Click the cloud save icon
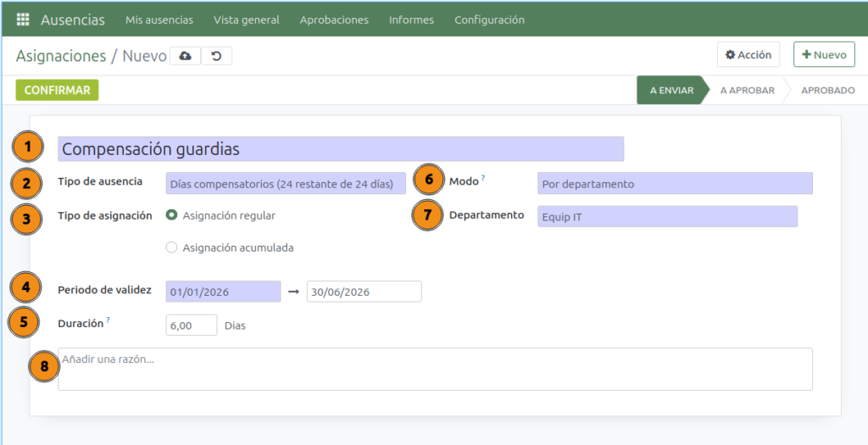This screenshot has width=868, height=445. (x=185, y=56)
